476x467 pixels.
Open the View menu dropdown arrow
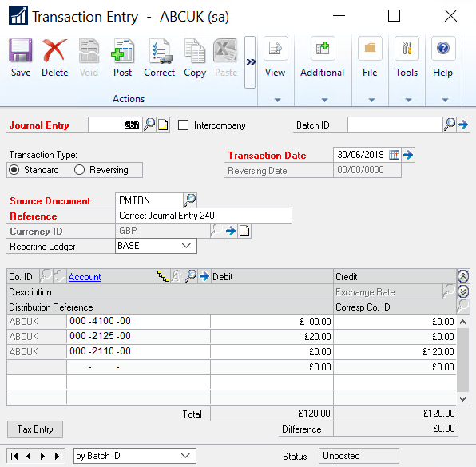[277, 100]
